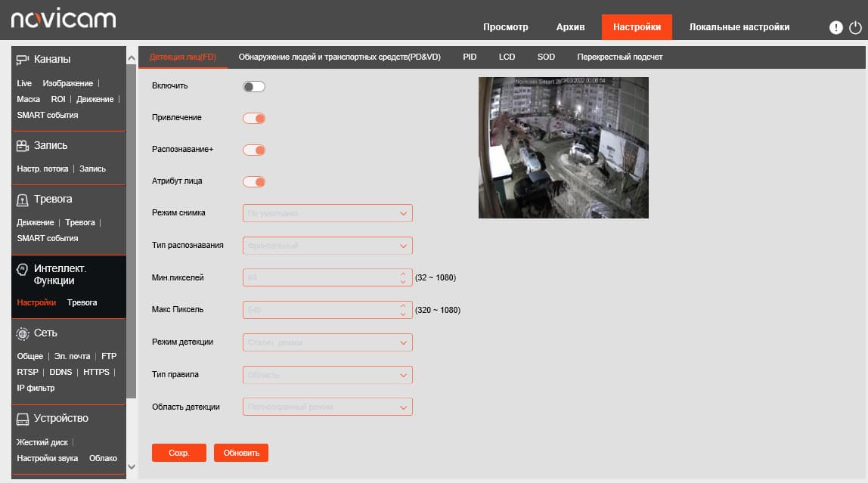868x483 pixels.
Task: Click the Интеллект. Функции AI icon
Action: pos(22,269)
